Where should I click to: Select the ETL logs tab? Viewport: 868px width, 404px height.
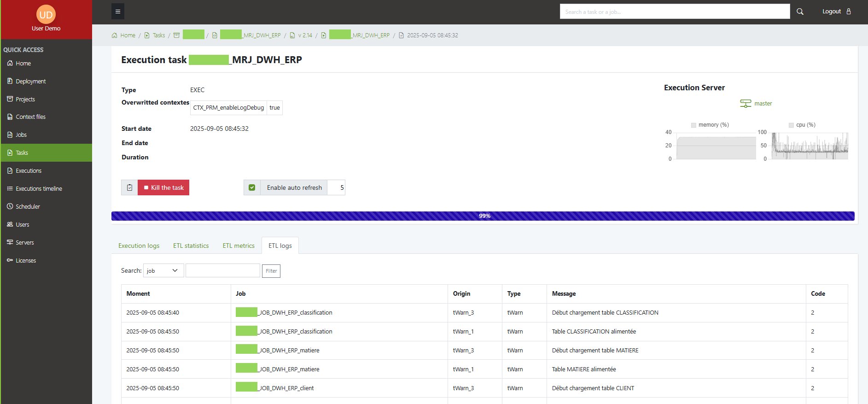click(280, 246)
